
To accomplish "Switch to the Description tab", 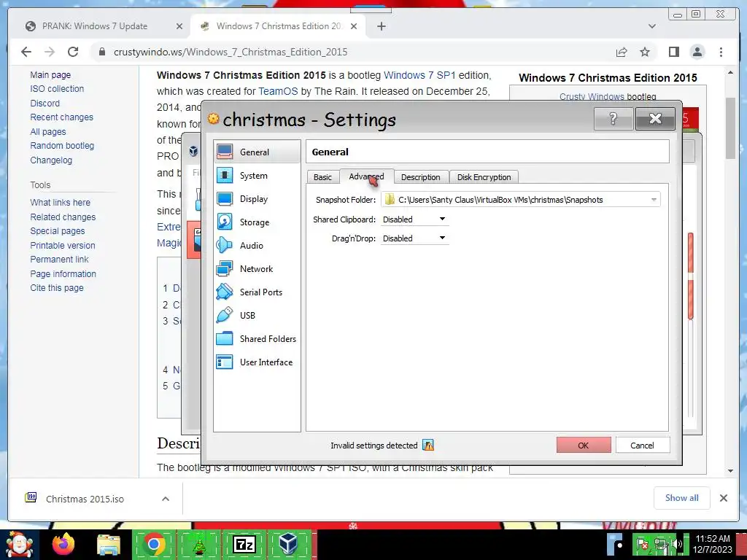I will point(421,177).
